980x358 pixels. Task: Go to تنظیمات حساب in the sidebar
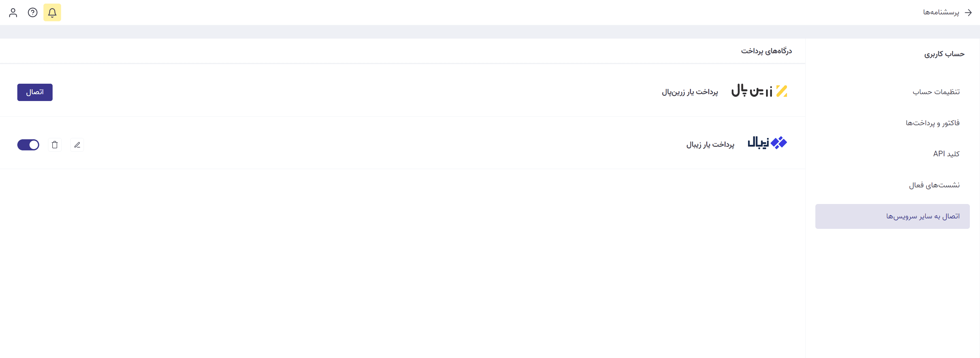click(936, 92)
